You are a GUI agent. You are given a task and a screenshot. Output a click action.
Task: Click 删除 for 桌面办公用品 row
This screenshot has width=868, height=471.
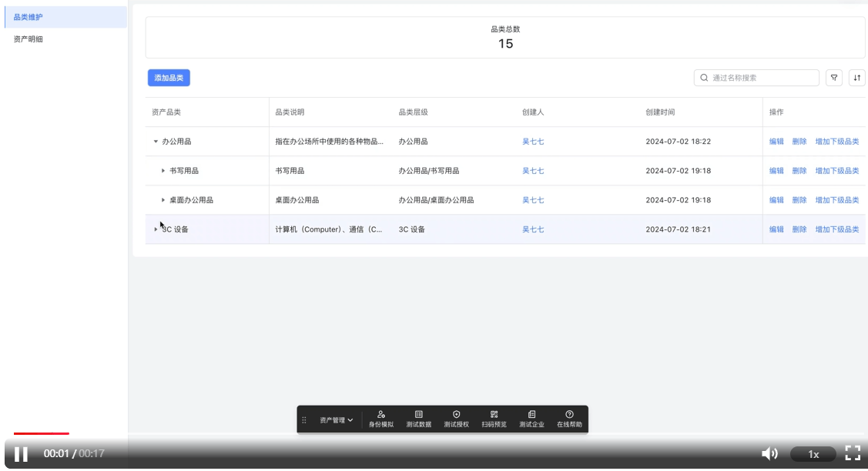point(799,200)
